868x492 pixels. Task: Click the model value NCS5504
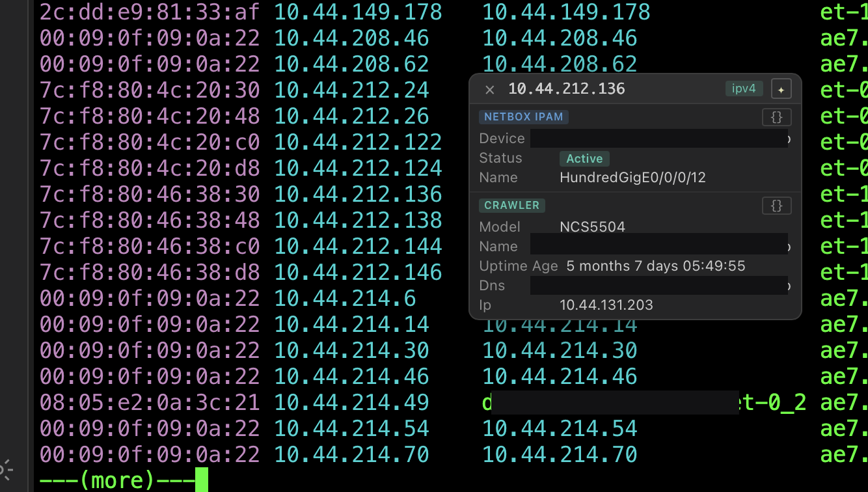(x=592, y=227)
